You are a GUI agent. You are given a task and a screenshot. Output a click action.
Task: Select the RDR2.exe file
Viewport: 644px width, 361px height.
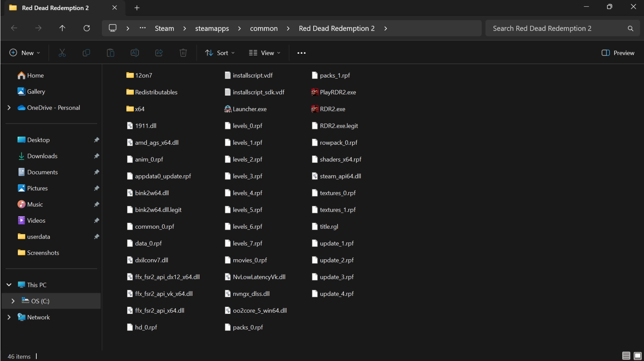pyautogui.click(x=328, y=109)
